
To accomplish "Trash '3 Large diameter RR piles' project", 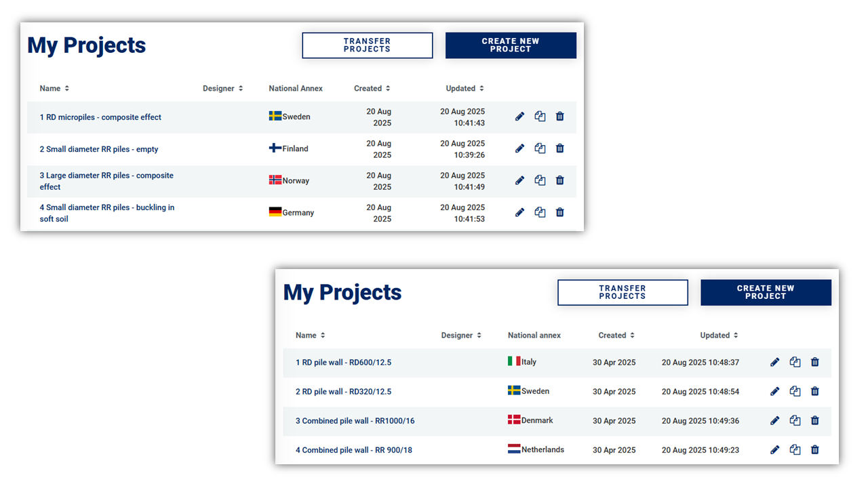I will point(559,180).
